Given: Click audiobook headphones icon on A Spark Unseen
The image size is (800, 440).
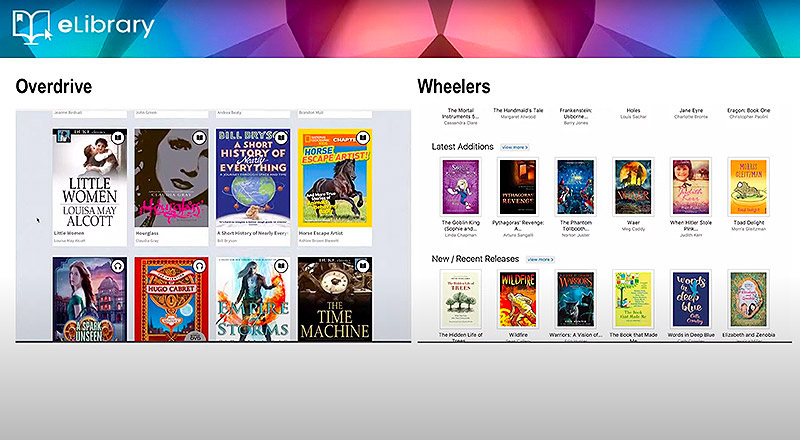Looking at the screenshot, I should [x=117, y=266].
